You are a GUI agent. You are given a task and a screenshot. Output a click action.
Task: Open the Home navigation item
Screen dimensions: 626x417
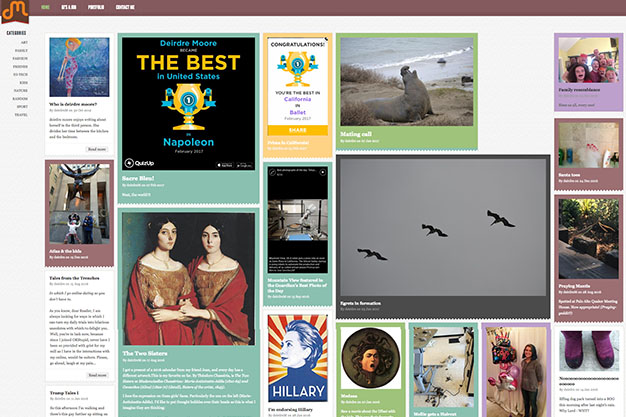click(x=46, y=7)
